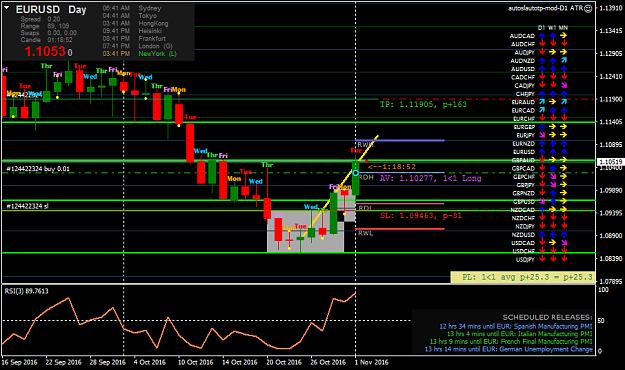Click the GBPCHF W1 magenta diagonal arrow
The image size is (625, 370).
point(553,177)
